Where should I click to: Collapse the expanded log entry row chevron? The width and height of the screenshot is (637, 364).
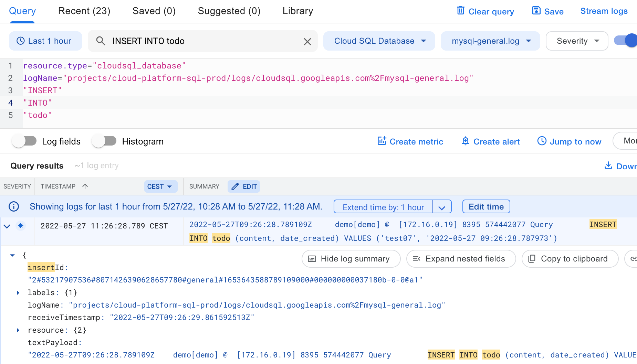(x=7, y=226)
